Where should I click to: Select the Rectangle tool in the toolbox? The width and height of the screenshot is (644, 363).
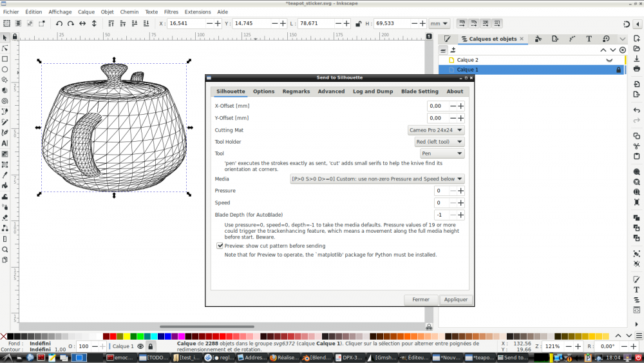(5, 59)
